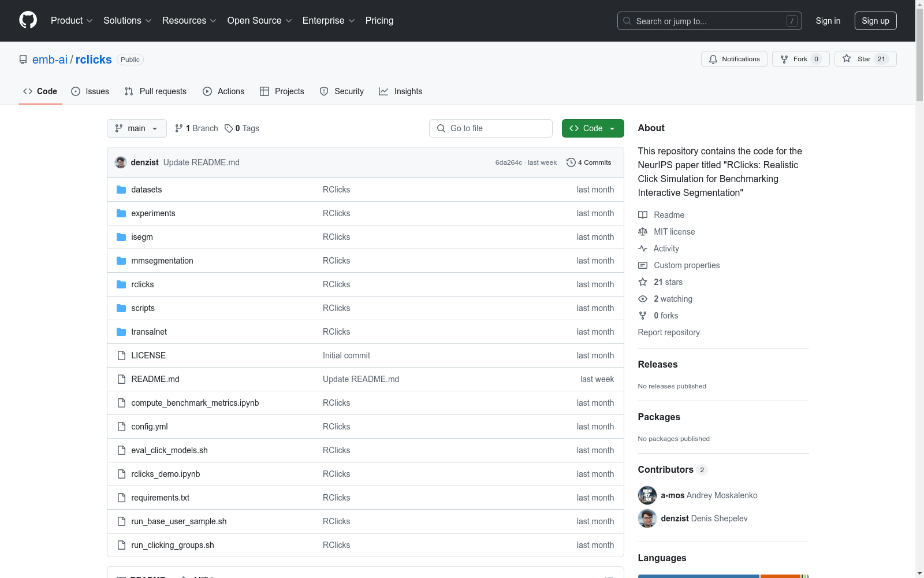Go to the Pricing page

(379, 21)
